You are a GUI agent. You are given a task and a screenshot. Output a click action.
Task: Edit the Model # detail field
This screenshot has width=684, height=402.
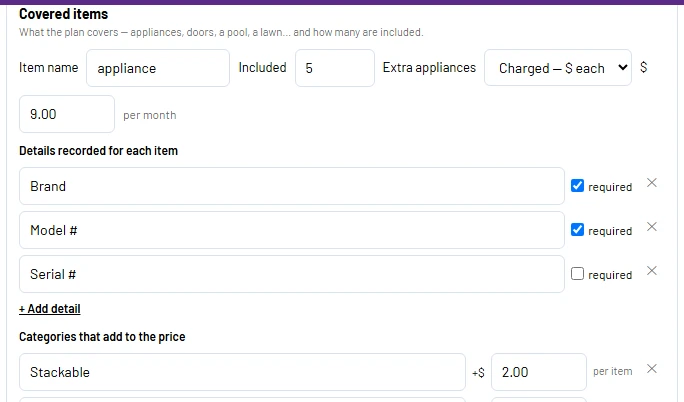point(292,230)
